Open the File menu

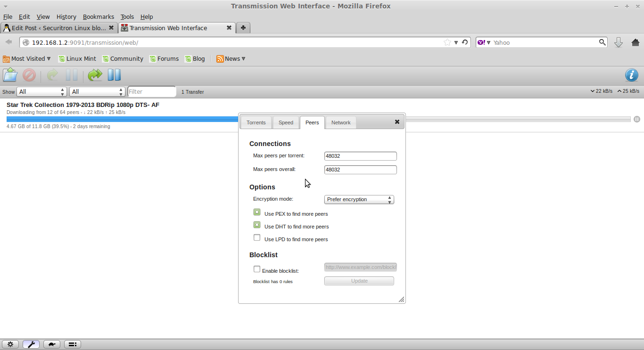(8, 16)
